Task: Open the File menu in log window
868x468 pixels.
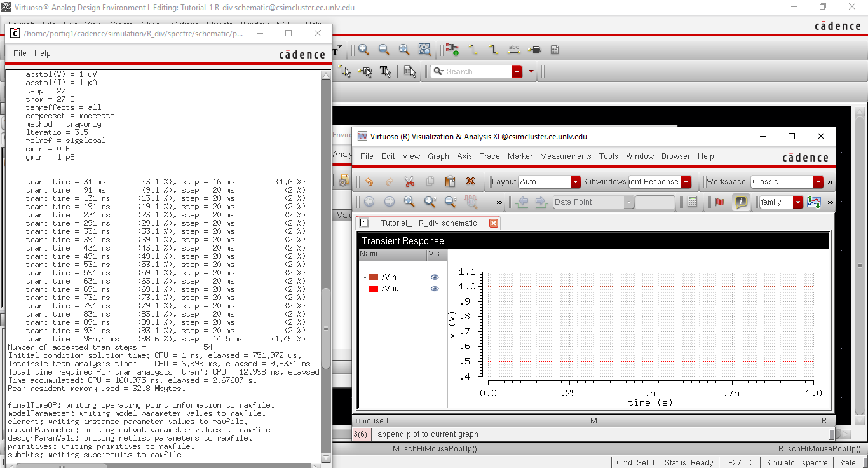Action: coord(20,53)
